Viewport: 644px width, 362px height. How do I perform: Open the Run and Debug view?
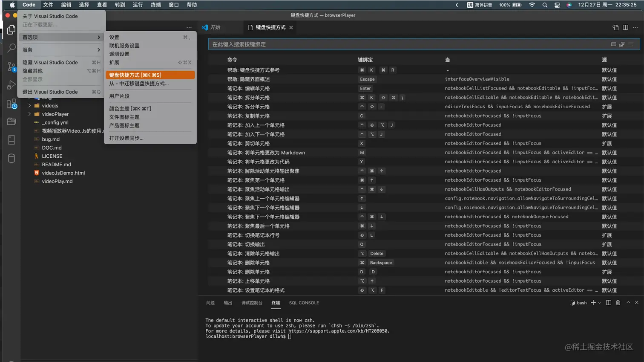point(11,85)
